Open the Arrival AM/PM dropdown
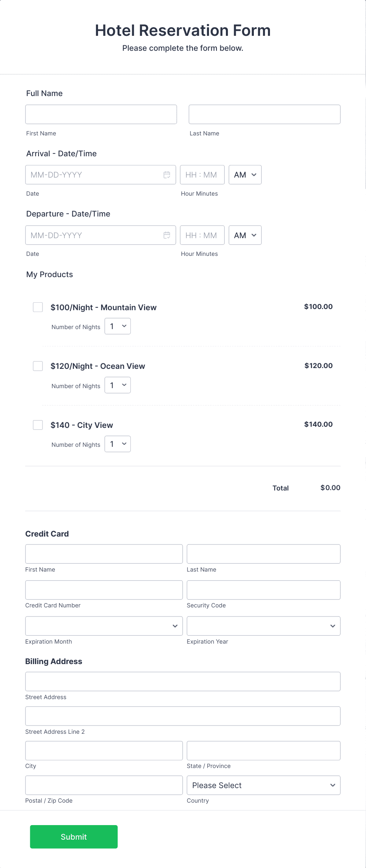Screen dimensions: 366x868 [x=245, y=175]
